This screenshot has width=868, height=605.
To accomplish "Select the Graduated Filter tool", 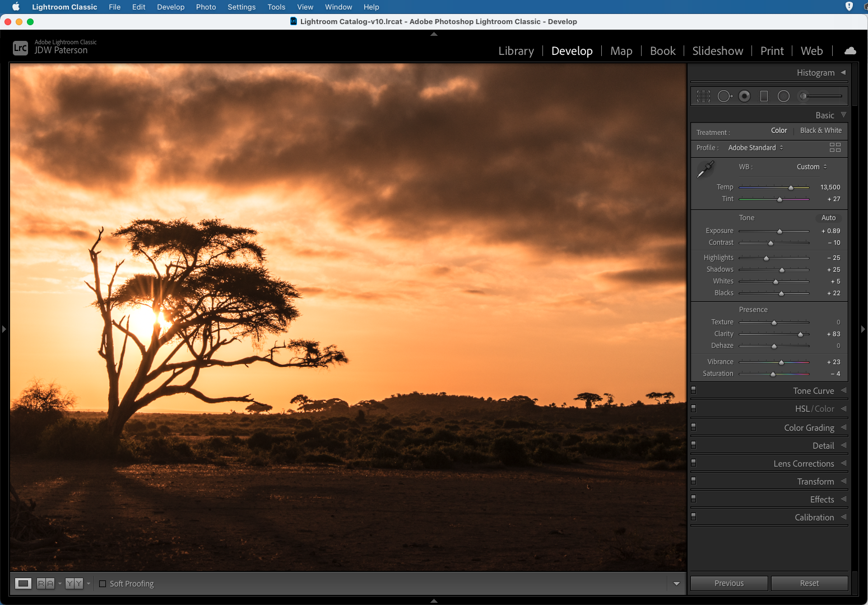I will [x=764, y=96].
